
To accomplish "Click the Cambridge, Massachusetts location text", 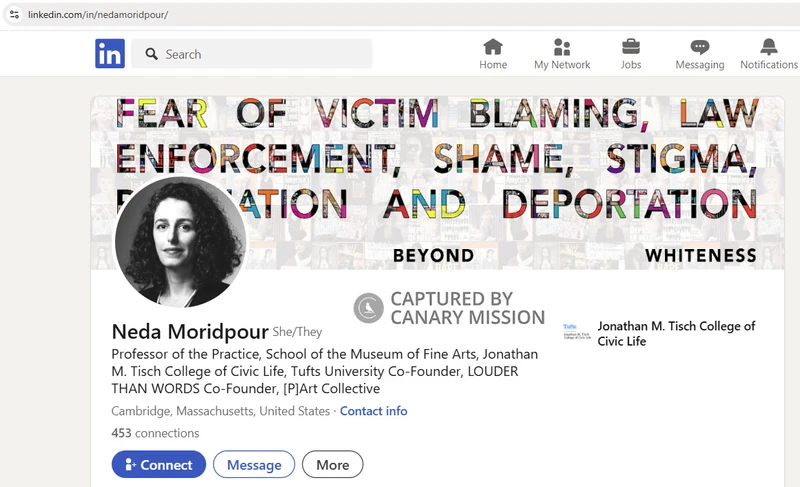I will [x=220, y=411].
